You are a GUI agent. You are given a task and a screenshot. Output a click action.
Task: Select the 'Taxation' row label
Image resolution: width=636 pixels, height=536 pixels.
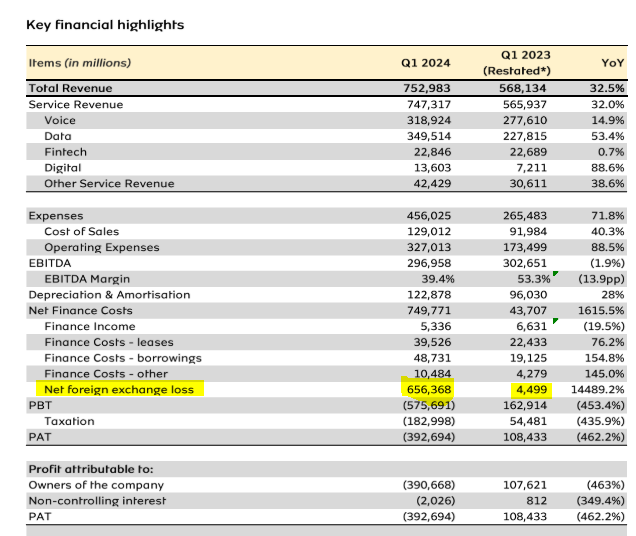click(x=69, y=422)
